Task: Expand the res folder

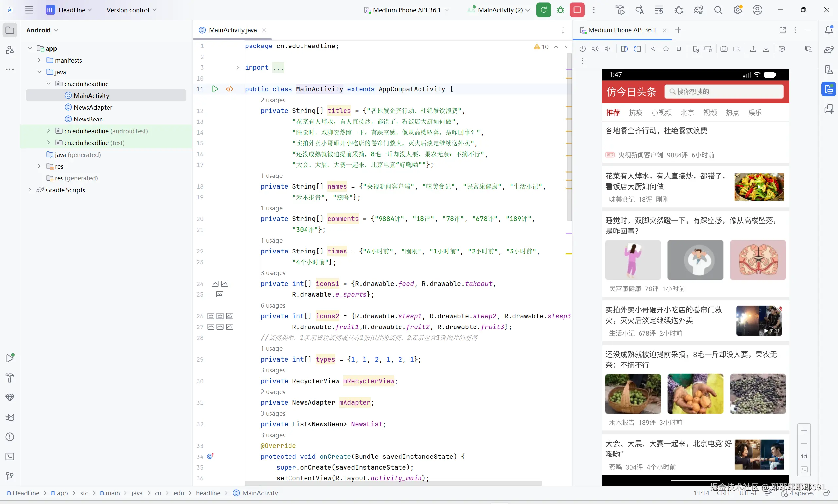Action: pyautogui.click(x=39, y=166)
